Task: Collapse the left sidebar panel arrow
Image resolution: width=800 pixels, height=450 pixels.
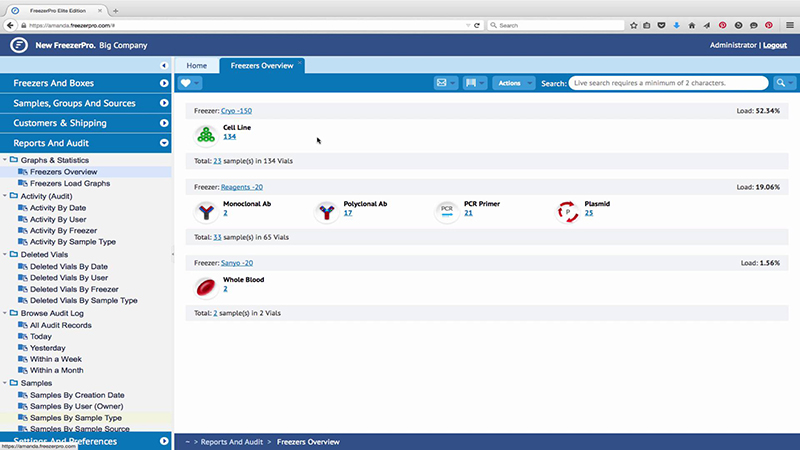Action: tap(164, 65)
